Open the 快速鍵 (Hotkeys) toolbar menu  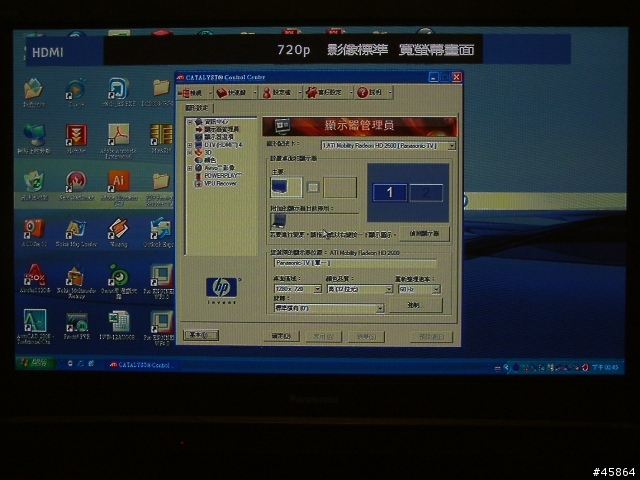(233, 93)
